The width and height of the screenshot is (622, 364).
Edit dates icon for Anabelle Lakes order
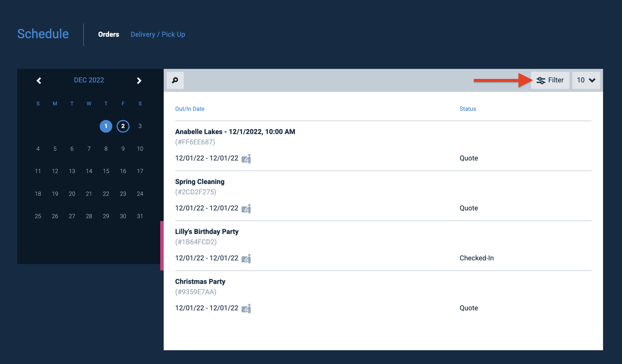point(246,159)
